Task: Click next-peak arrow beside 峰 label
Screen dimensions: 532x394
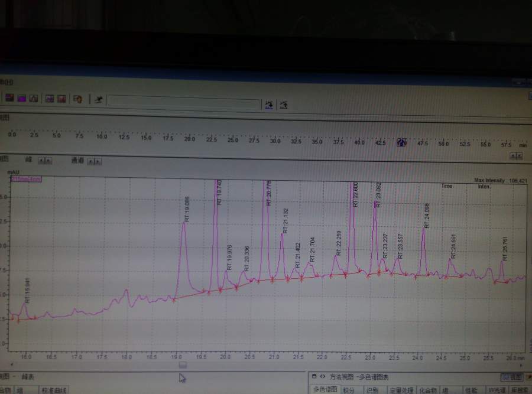Action: [48, 161]
